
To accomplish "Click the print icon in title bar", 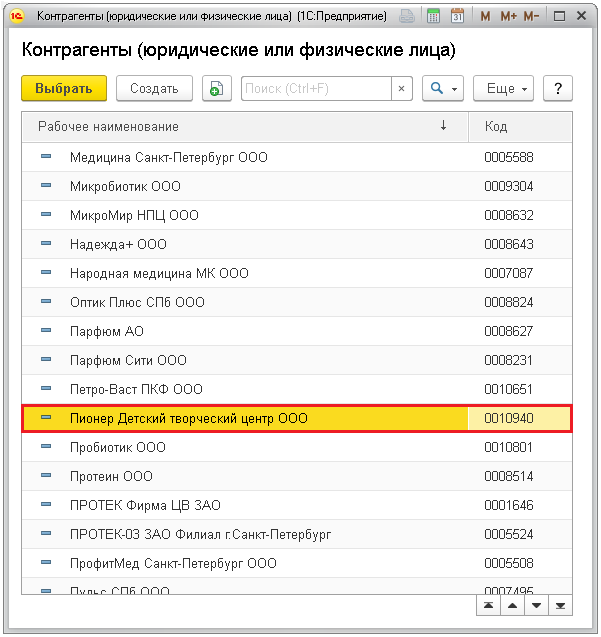I will click(x=407, y=17).
